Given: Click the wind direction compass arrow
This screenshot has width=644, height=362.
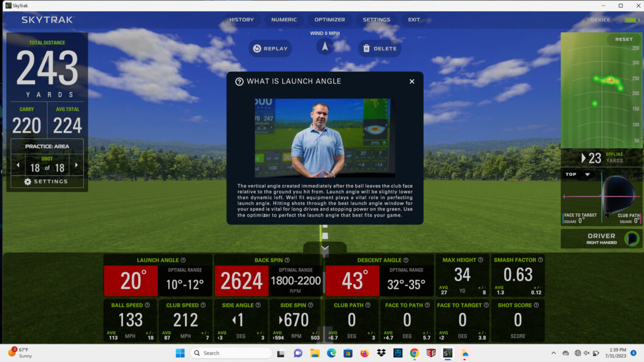Looking at the screenshot, I should coord(324,47).
